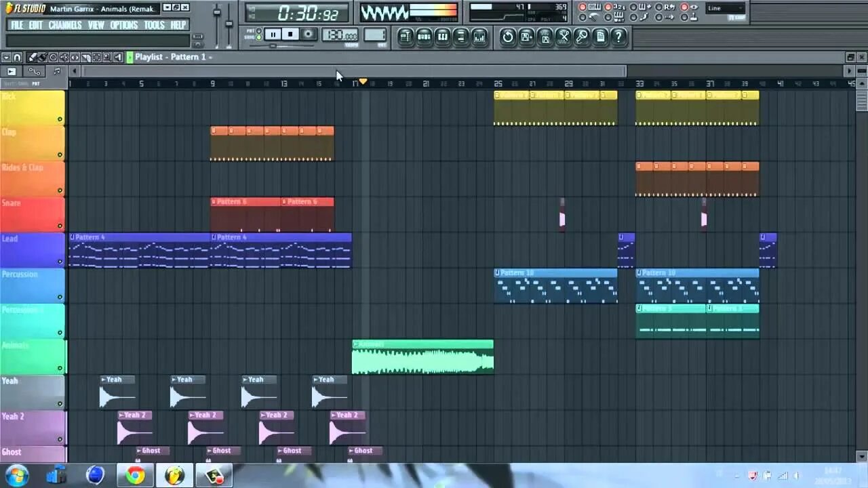Show the Browser panel

point(461,37)
